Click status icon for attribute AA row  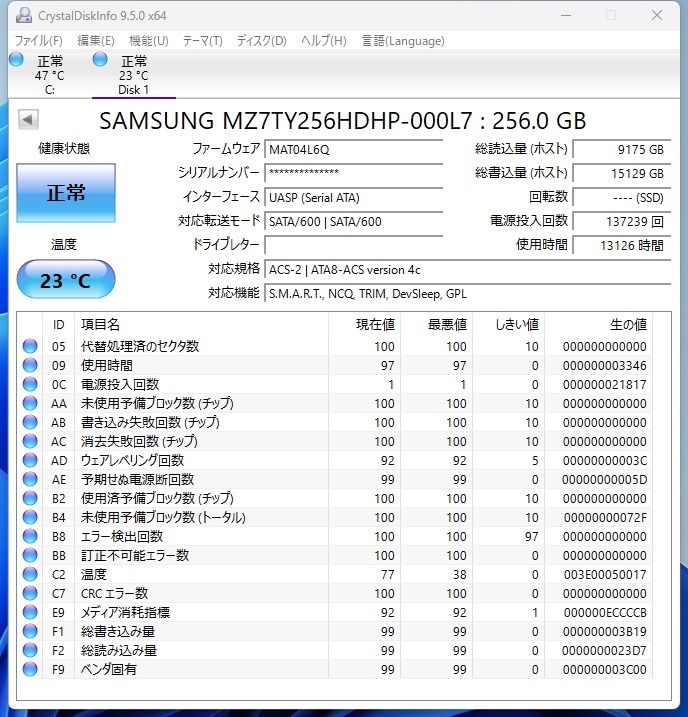30,403
